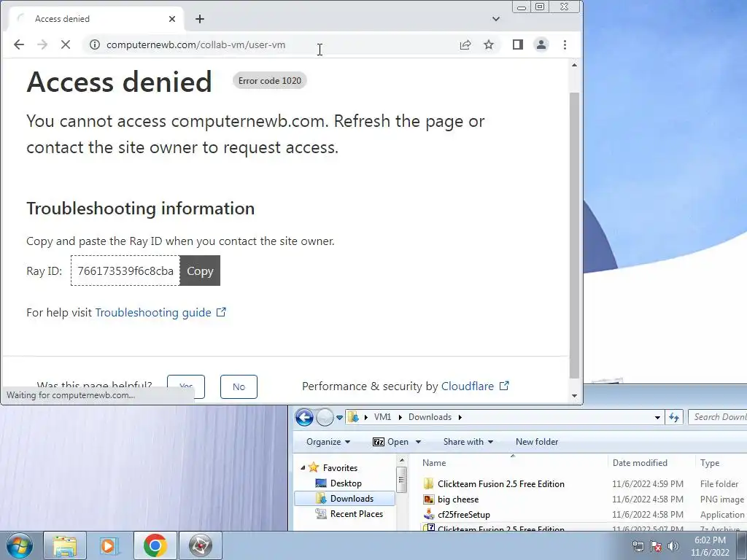Click VM1 in Explorer breadcrumb
Screen dimensions: 747x560
382,417
